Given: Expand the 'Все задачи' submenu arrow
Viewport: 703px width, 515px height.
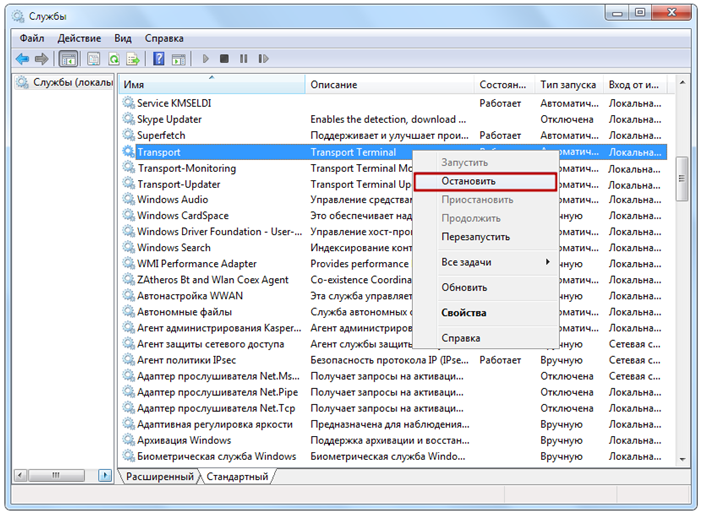Looking at the screenshot, I should tap(547, 262).
